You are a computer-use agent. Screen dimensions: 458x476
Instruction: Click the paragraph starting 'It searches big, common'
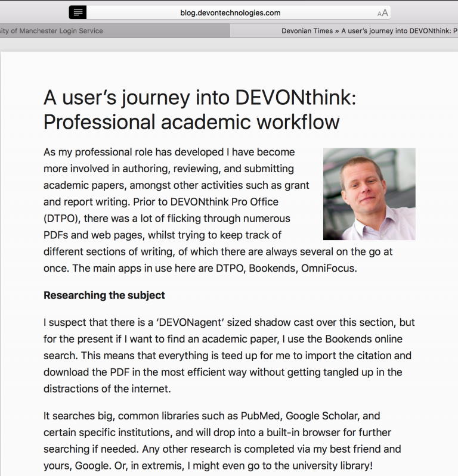(x=222, y=440)
